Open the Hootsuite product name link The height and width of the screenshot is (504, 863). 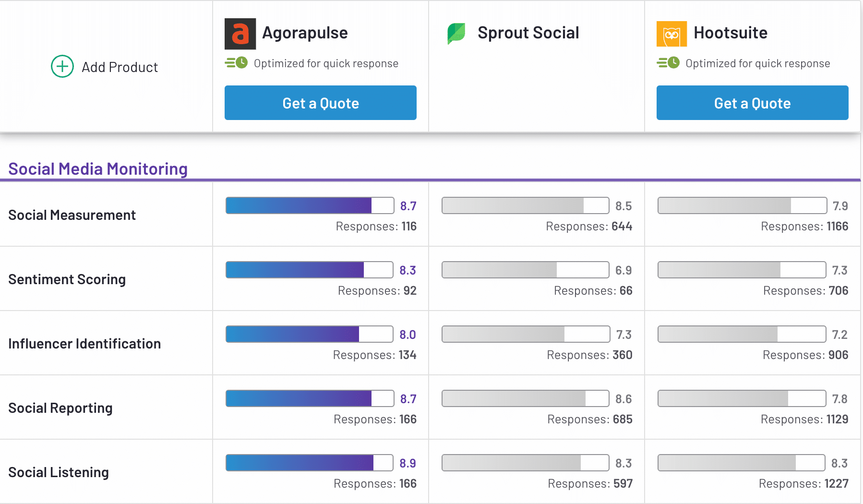[x=731, y=33]
